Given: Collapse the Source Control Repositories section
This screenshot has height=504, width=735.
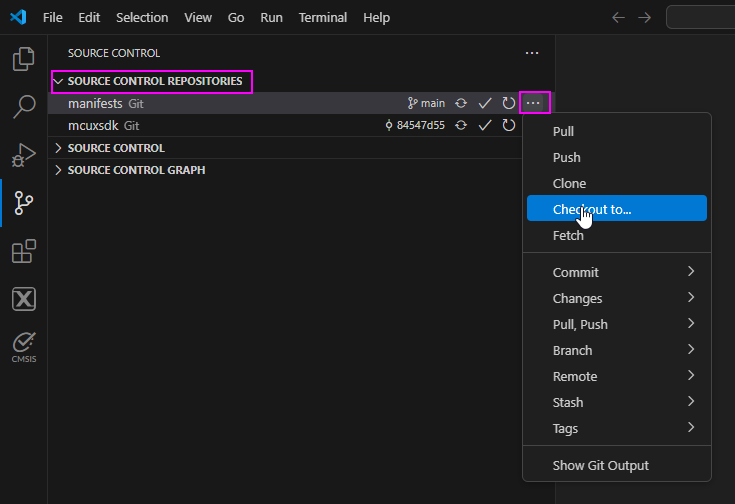Looking at the screenshot, I should click(x=154, y=81).
